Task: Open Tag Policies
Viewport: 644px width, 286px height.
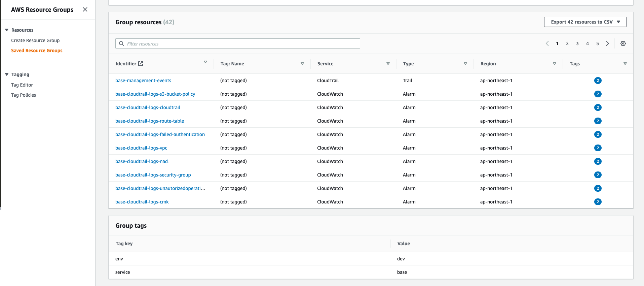Action: tap(24, 95)
